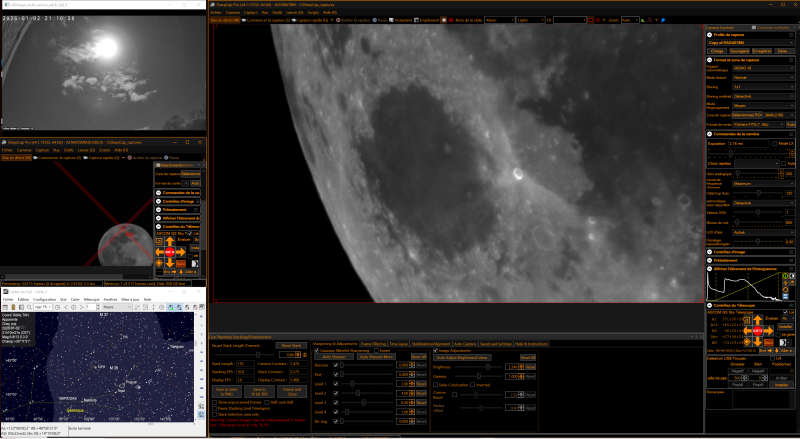Toggle the Gaussian Wavelet Sharpening checkbox
The width and height of the screenshot is (800, 439).
[x=316, y=350]
